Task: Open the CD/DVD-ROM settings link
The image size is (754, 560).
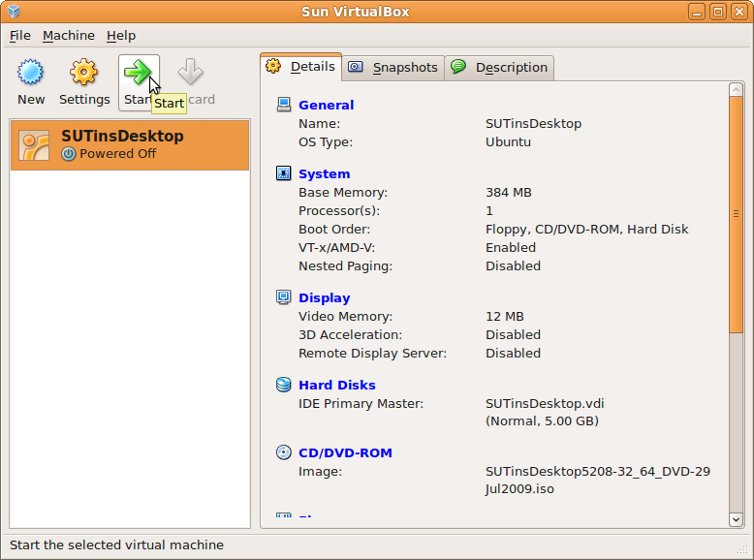Action: [x=345, y=452]
